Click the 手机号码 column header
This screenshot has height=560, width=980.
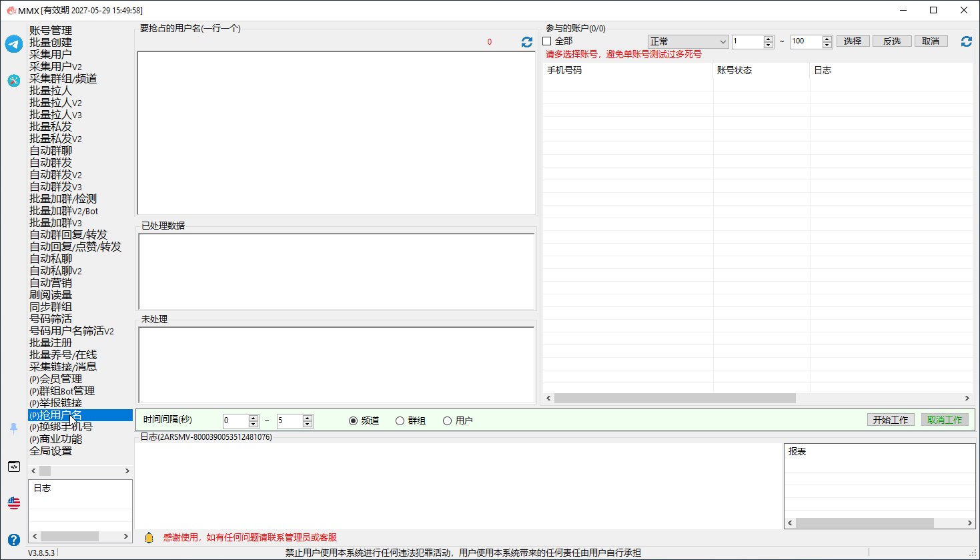point(628,70)
